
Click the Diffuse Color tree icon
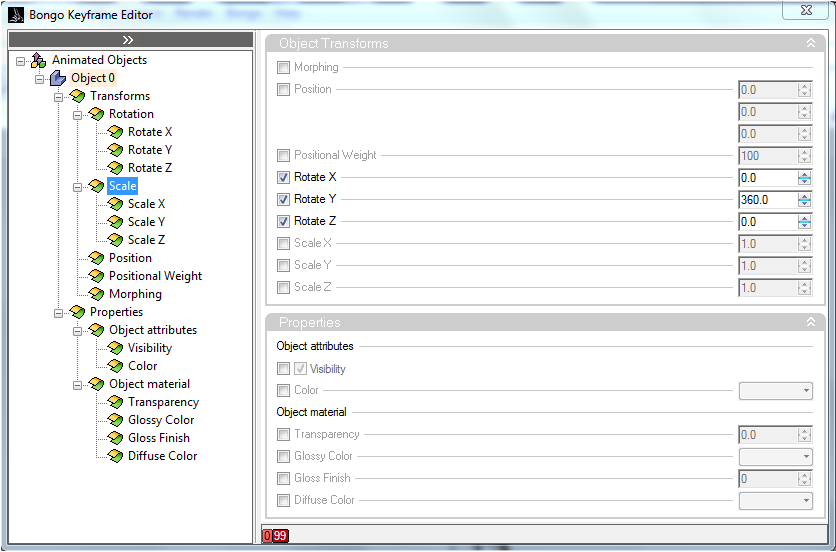(115, 457)
